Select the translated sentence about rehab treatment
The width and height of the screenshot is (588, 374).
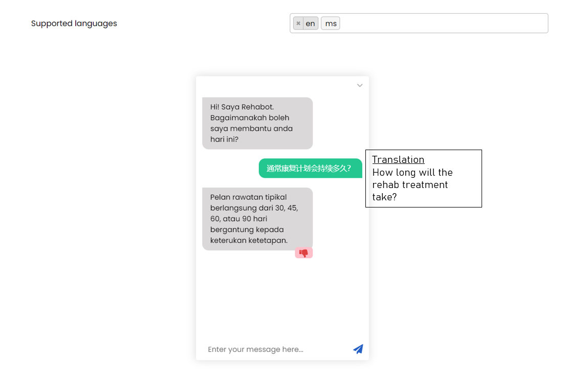point(412,184)
